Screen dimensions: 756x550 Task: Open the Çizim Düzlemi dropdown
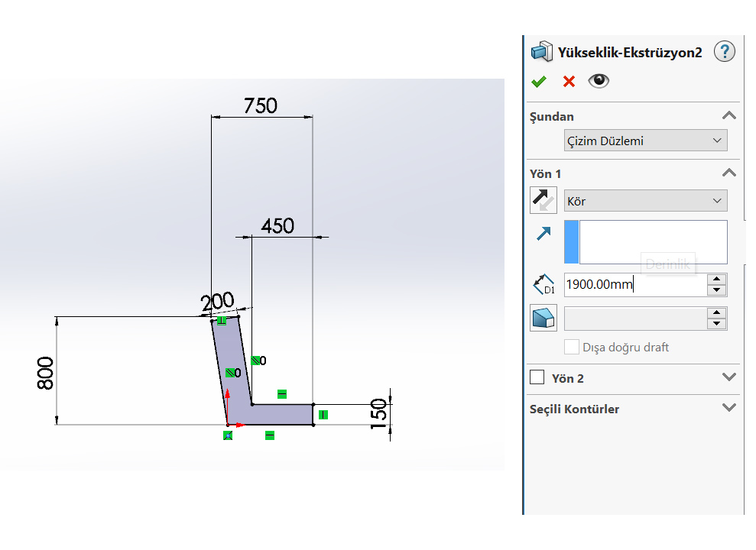pos(646,141)
